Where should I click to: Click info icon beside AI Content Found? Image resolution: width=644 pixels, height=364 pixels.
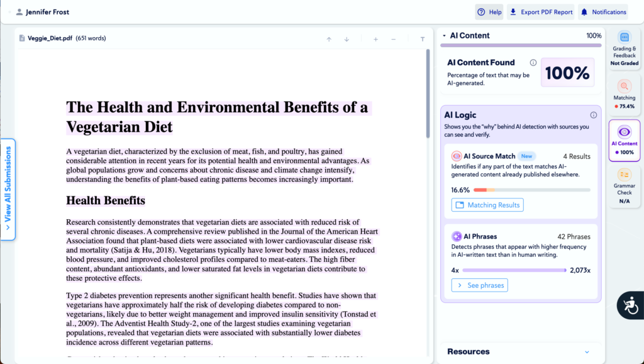533,63
